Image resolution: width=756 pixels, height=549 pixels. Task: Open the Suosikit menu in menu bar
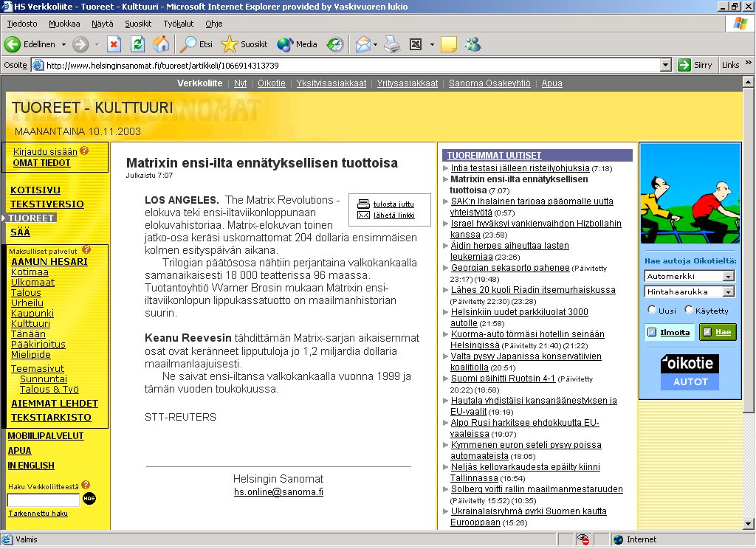(x=138, y=24)
